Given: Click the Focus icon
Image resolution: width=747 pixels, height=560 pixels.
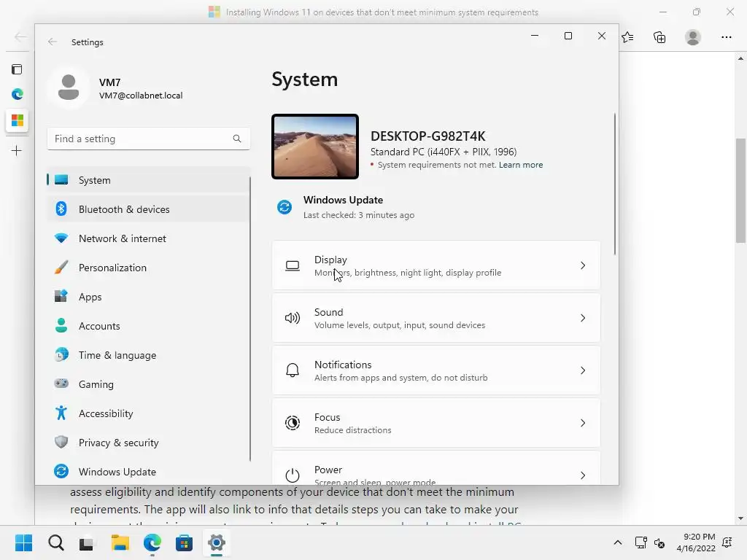Looking at the screenshot, I should [293, 423].
